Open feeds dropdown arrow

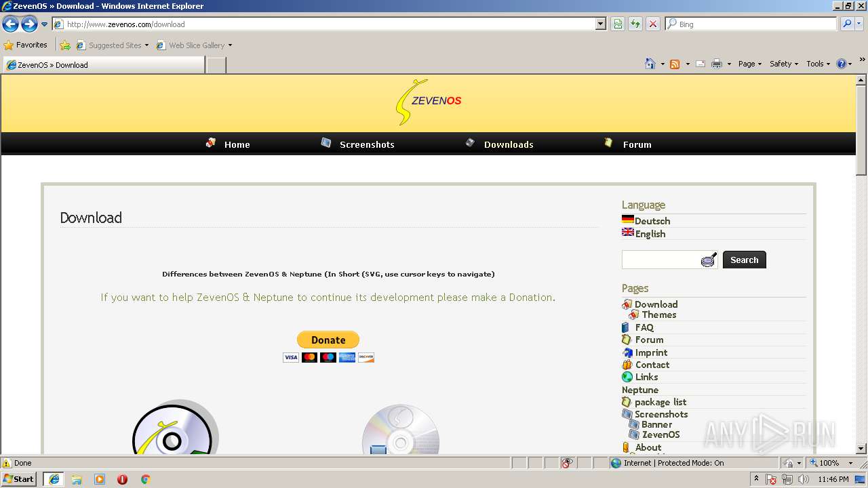[687, 64]
